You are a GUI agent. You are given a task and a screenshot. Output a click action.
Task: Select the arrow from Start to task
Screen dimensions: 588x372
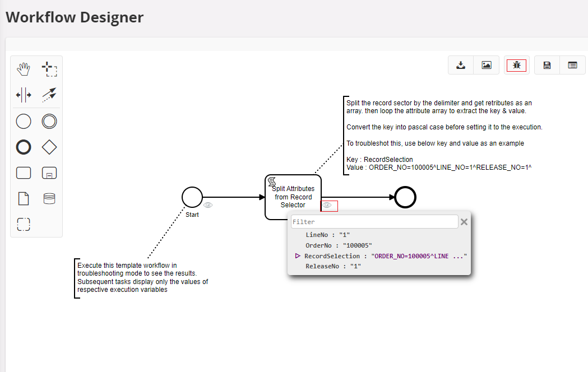(x=234, y=197)
